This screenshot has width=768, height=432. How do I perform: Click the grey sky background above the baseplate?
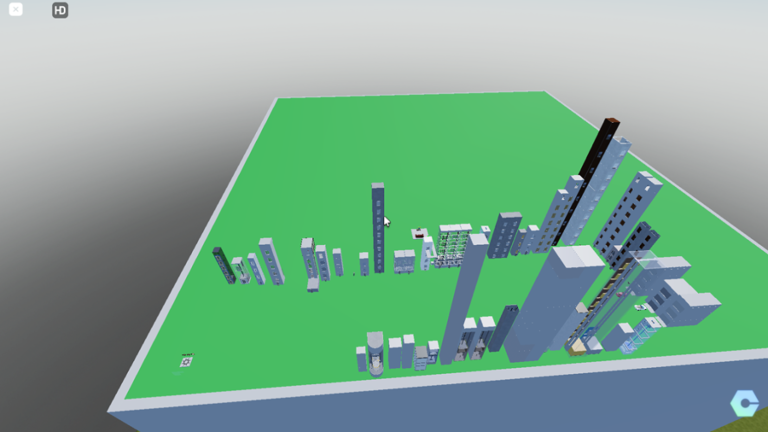400,40
